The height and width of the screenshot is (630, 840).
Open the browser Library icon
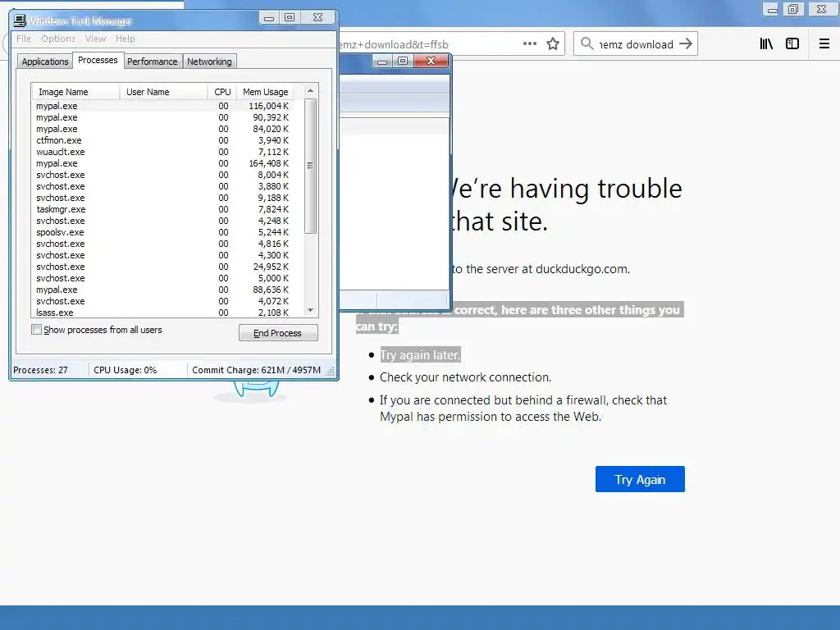(x=766, y=44)
